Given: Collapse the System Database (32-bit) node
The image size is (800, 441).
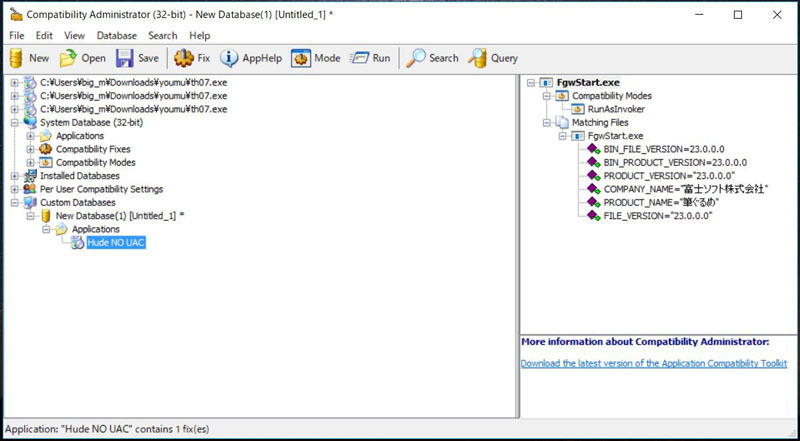Looking at the screenshot, I should coord(14,122).
